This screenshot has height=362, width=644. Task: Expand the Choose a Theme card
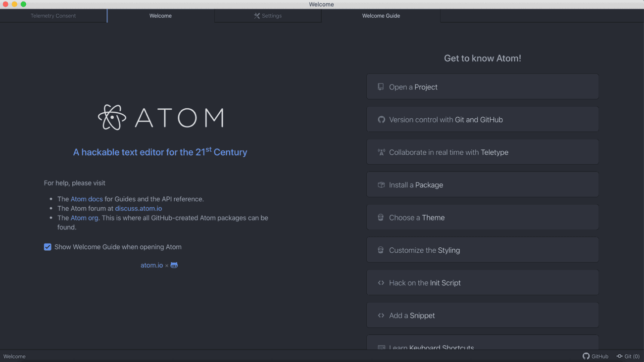click(483, 217)
